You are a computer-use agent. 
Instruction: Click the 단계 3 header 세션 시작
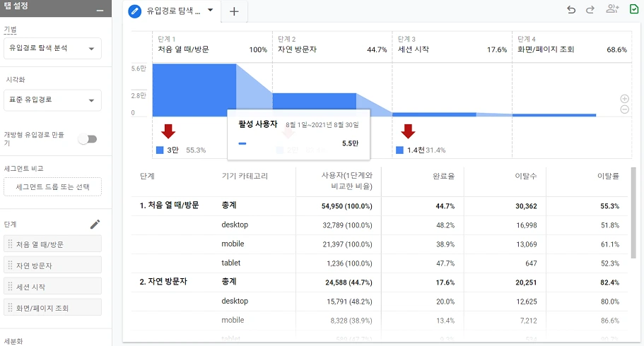413,49
